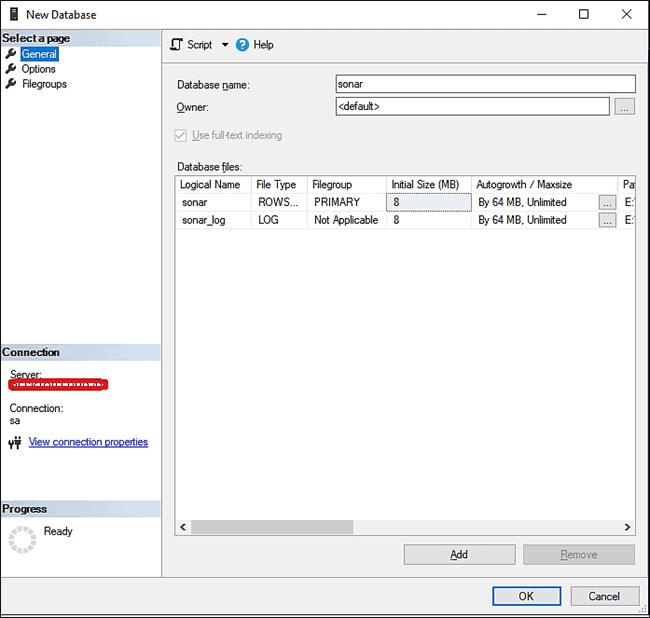The image size is (650, 618).
Task: Minimize the New Database window
Action: click(542, 14)
